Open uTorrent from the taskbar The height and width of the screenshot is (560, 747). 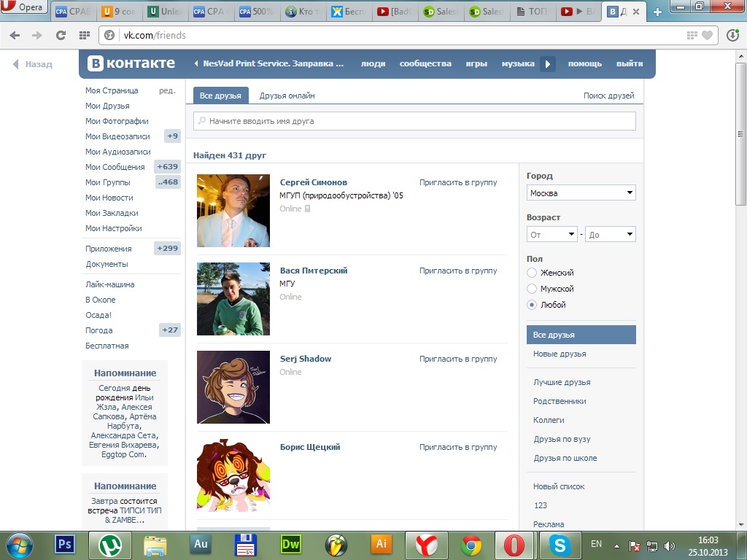pyautogui.click(x=110, y=544)
